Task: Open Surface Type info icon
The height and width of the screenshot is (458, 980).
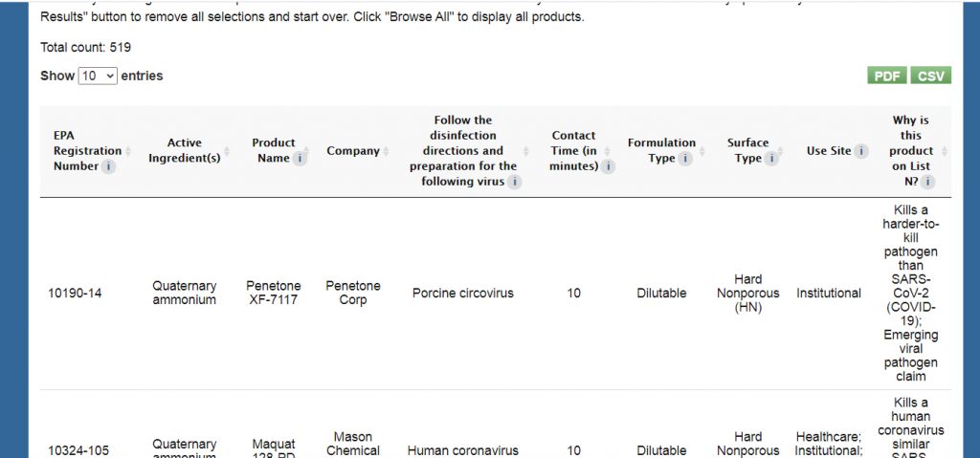Action: click(771, 159)
